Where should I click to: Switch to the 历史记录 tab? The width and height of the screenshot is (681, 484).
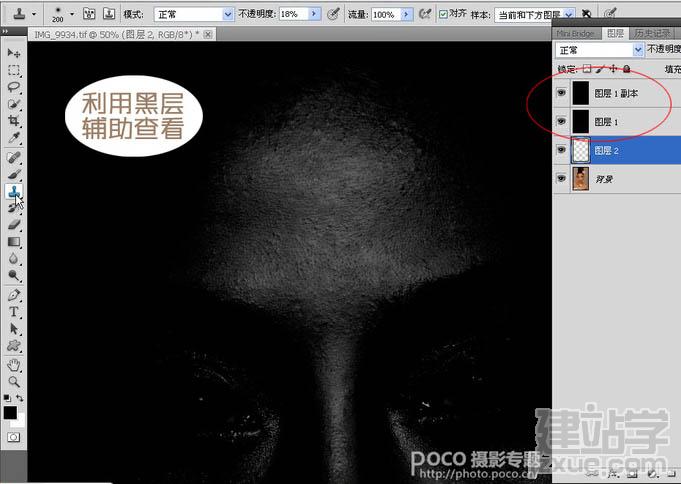pos(651,33)
